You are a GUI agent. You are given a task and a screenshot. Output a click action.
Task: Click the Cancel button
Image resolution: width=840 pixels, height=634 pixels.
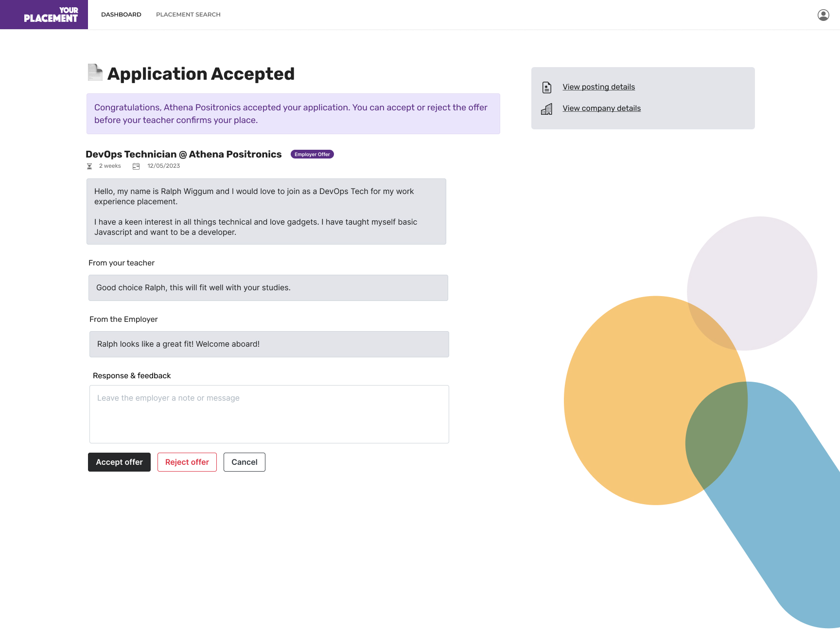pos(245,462)
